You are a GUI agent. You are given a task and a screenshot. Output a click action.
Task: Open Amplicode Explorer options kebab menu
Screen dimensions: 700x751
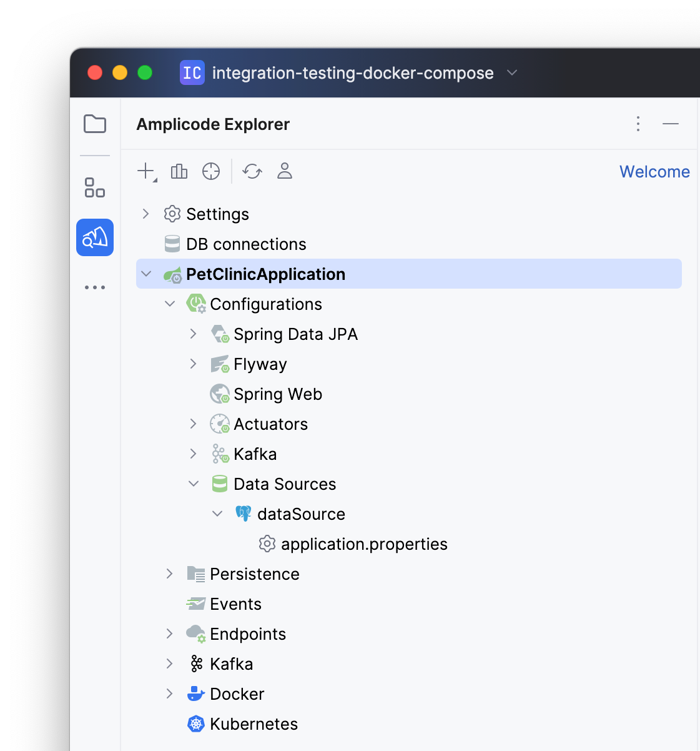(638, 124)
